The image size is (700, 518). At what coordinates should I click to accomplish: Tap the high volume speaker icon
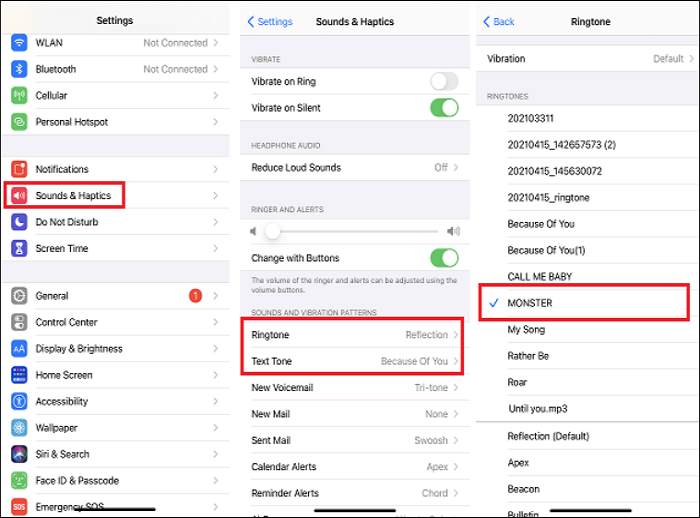[453, 231]
